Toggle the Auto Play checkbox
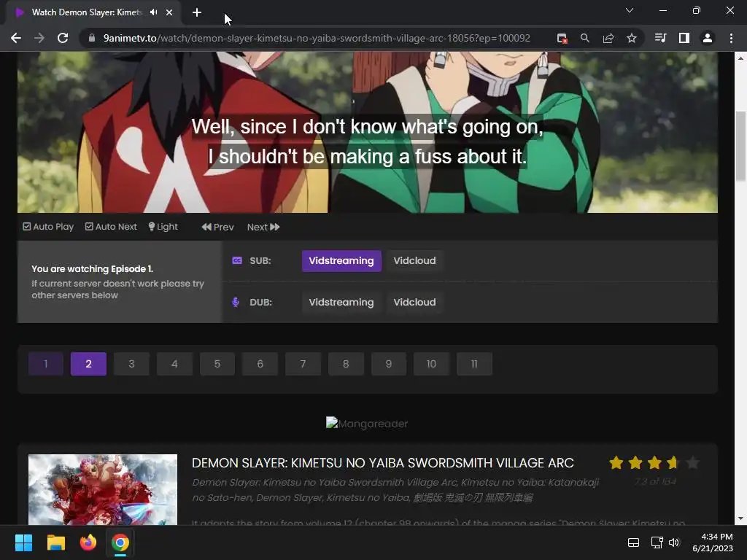Screen dimensions: 747x560 click(48, 227)
